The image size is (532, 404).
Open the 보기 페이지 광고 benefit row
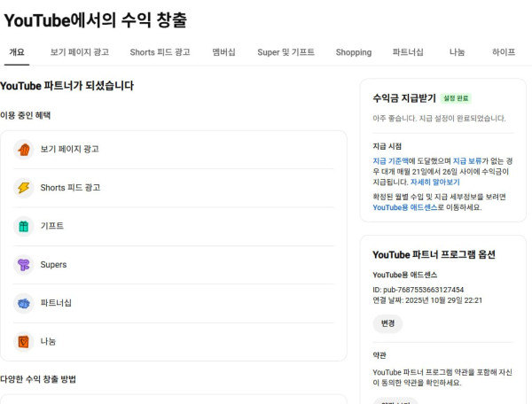[174, 150]
